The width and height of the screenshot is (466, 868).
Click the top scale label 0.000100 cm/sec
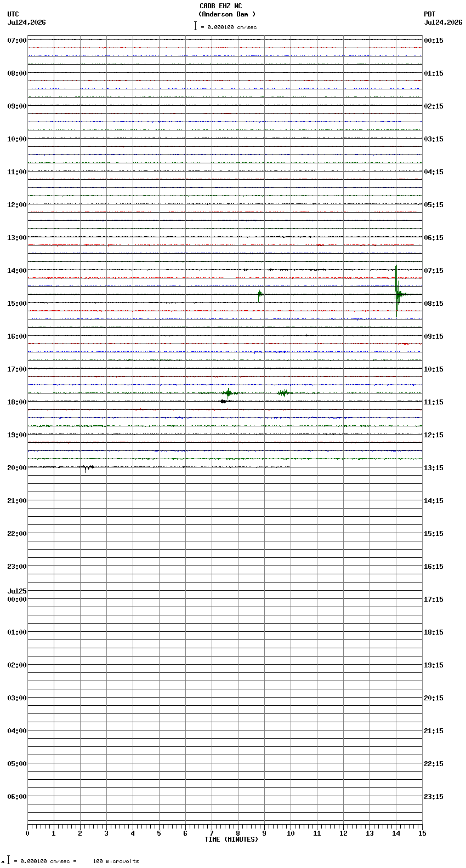pos(232,27)
